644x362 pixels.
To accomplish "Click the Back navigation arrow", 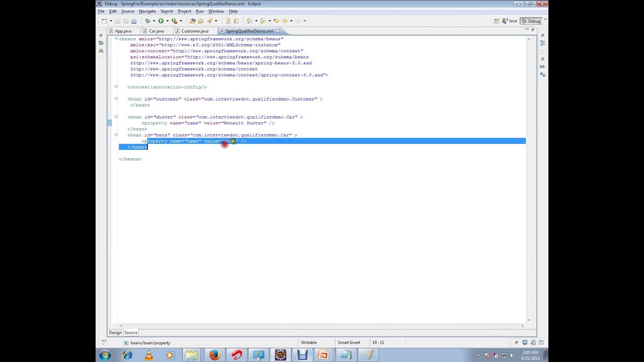I will (x=285, y=21).
